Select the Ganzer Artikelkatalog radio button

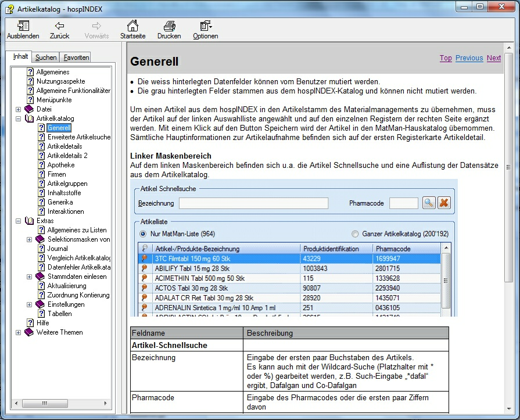[x=356, y=234]
